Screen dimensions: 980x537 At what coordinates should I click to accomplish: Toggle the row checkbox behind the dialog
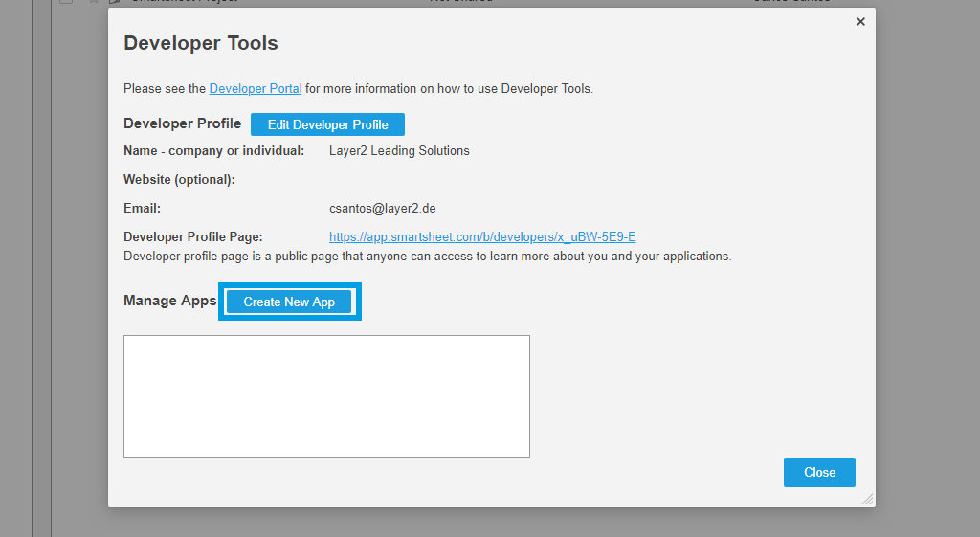pos(66,2)
